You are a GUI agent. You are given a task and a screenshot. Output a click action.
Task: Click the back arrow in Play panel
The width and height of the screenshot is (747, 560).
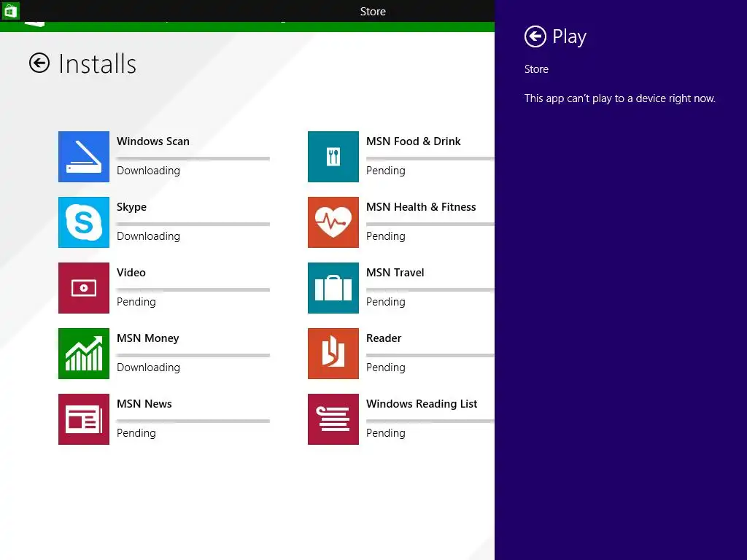click(x=535, y=36)
